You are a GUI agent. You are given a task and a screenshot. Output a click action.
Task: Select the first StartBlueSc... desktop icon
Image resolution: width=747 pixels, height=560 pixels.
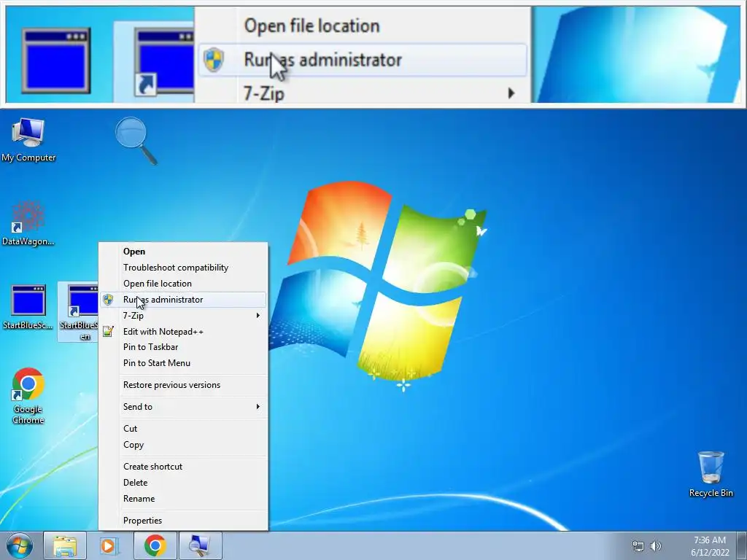click(28, 307)
